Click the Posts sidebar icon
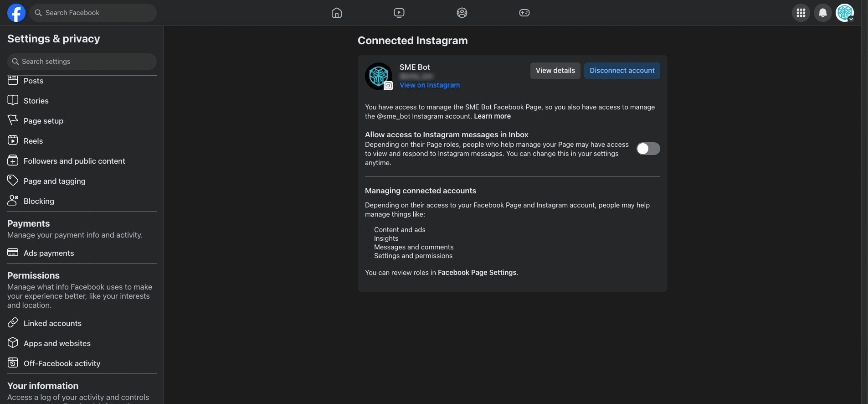 pyautogui.click(x=13, y=81)
